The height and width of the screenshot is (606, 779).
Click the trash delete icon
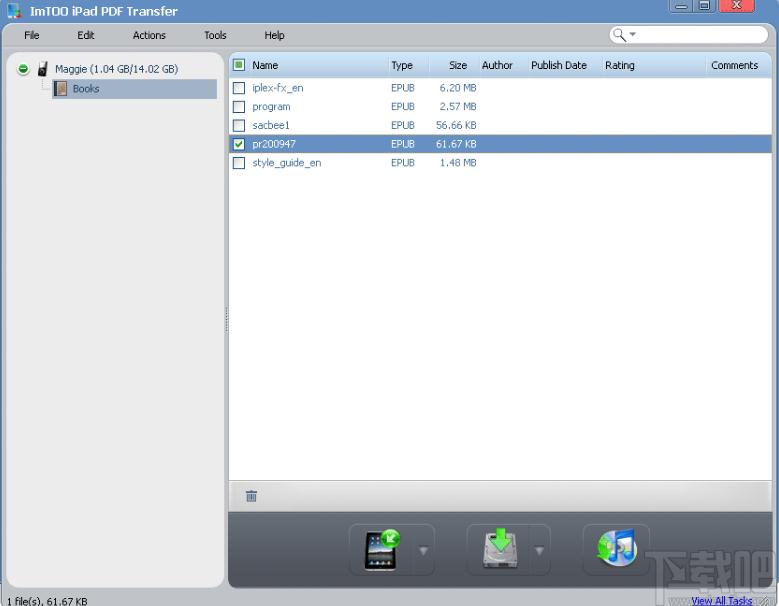tap(251, 496)
